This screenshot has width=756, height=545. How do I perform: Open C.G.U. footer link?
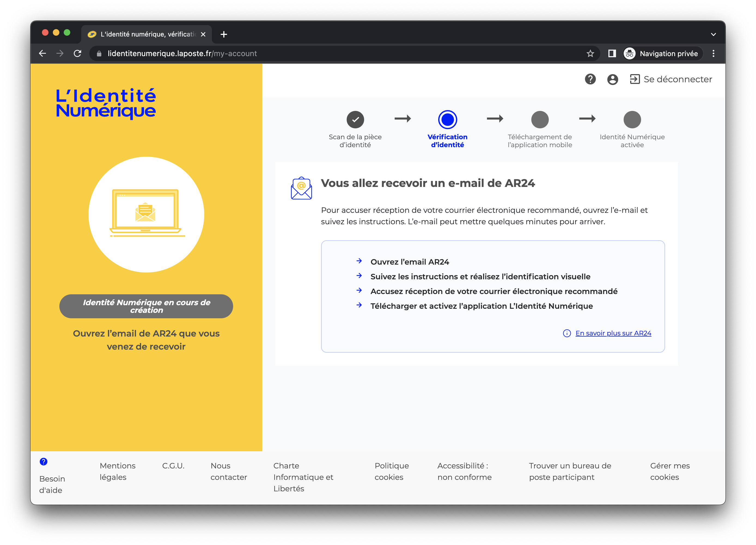[x=173, y=466]
